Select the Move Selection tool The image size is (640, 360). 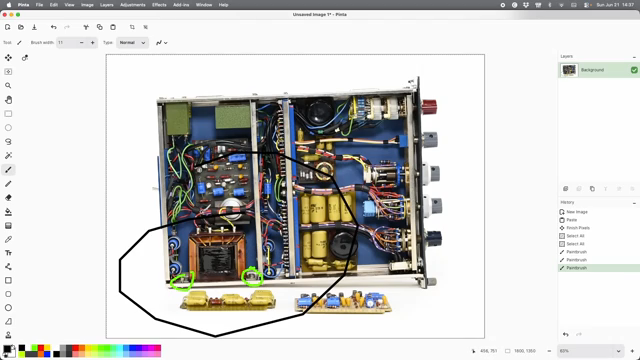8,72
